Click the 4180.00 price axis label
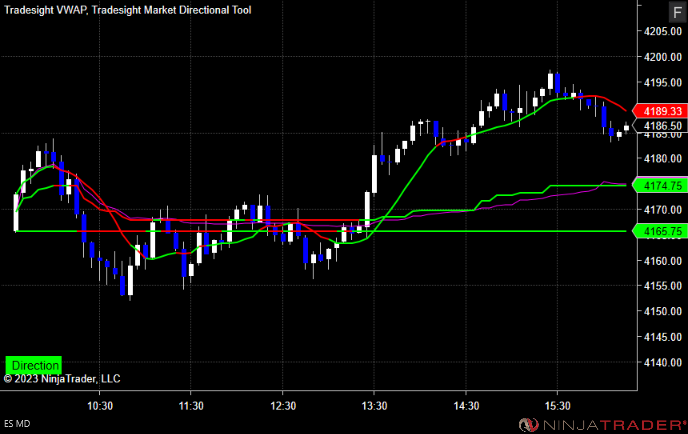This screenshot has height=434, width=688. pyautogui.click(x=663, y=158)
